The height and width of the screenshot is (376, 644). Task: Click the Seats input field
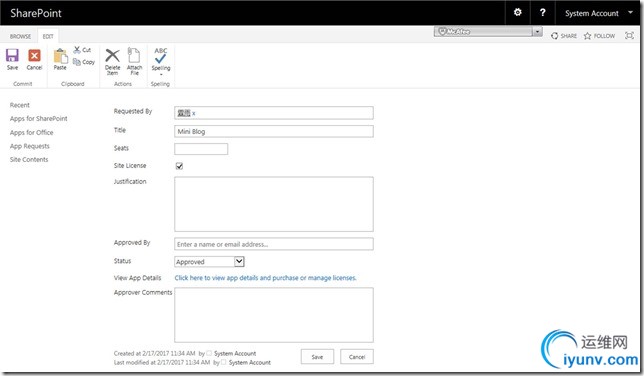point(201,149)
